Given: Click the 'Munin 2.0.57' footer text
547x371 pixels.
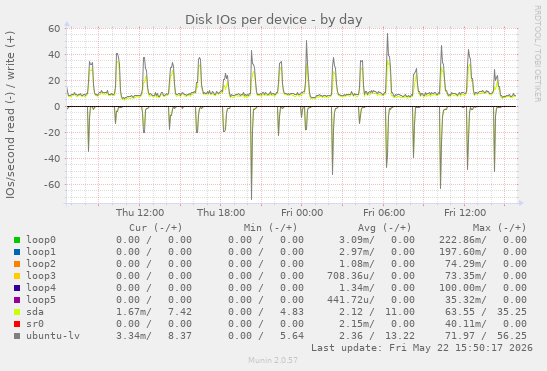Looking at the screenshot, I should (x=273, y=360).
